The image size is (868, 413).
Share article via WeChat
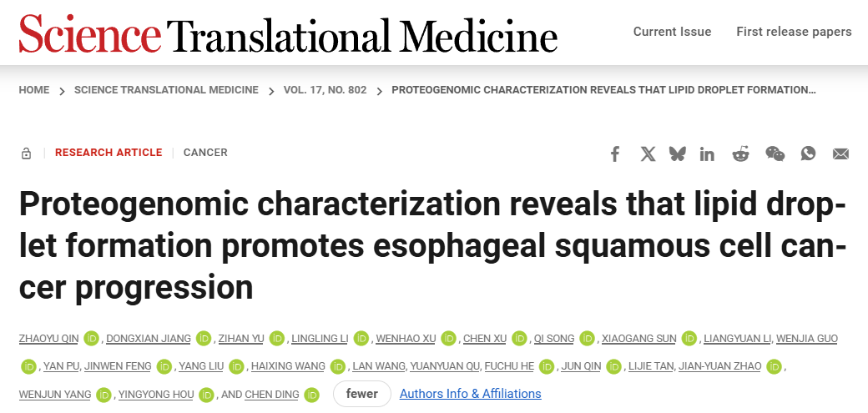(x=775, y=154)
